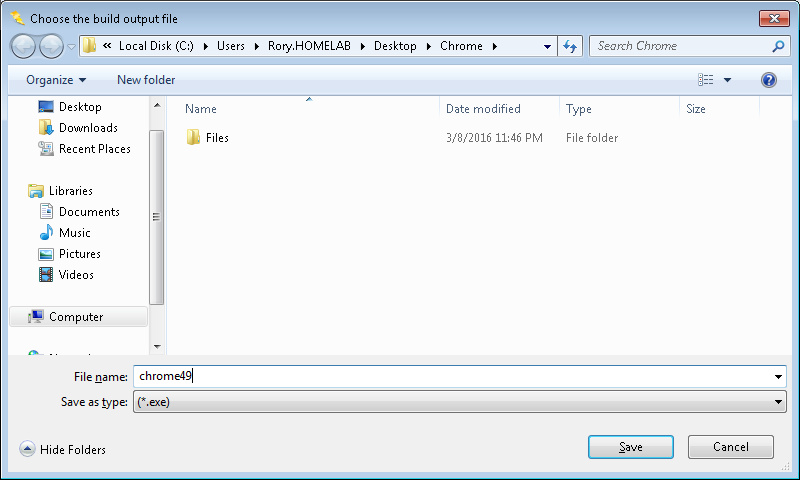This screenshot has height=480, width=800.
Task: Select Downloads in the navigation pane
Action: click(88, 128)
